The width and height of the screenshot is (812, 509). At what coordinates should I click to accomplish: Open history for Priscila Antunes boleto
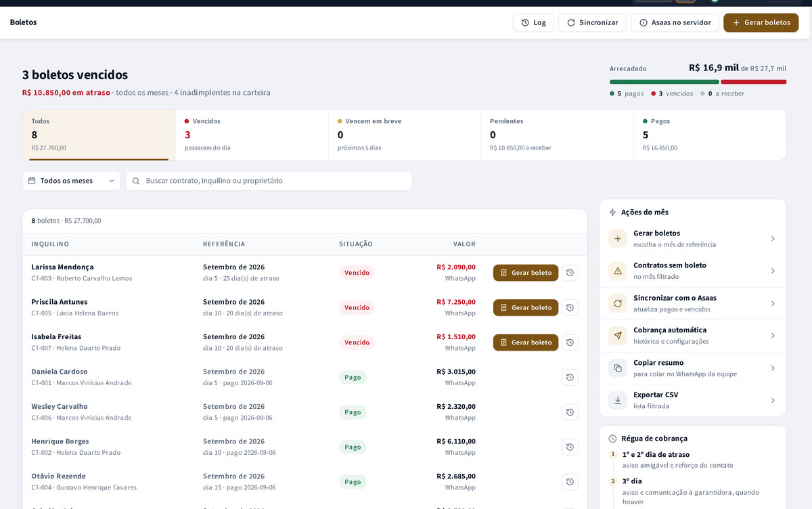[x=570, y=307]
